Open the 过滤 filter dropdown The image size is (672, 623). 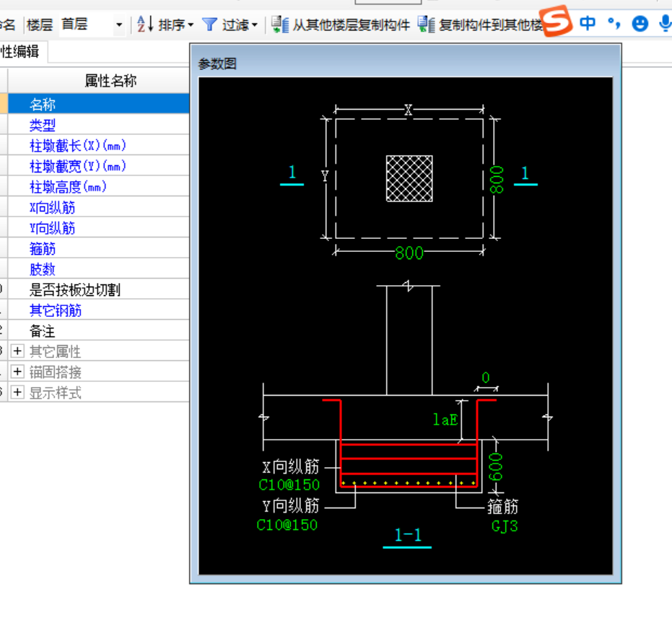coord(239,25)
